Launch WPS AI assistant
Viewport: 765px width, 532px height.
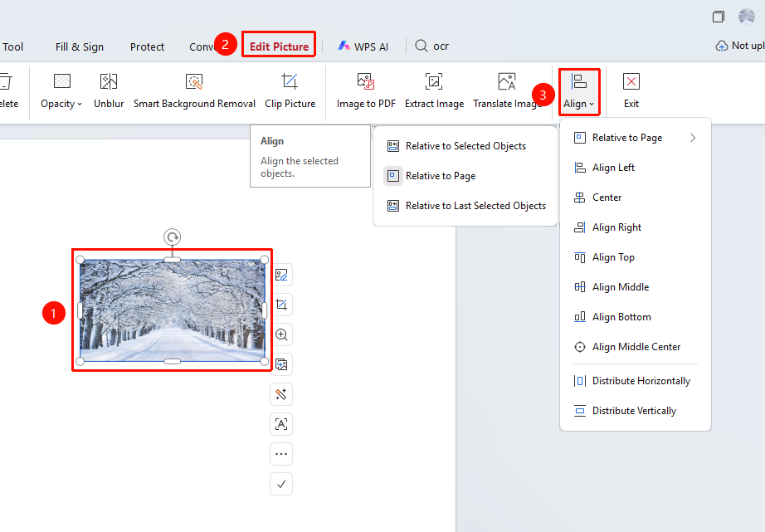[x=363, y=46]
